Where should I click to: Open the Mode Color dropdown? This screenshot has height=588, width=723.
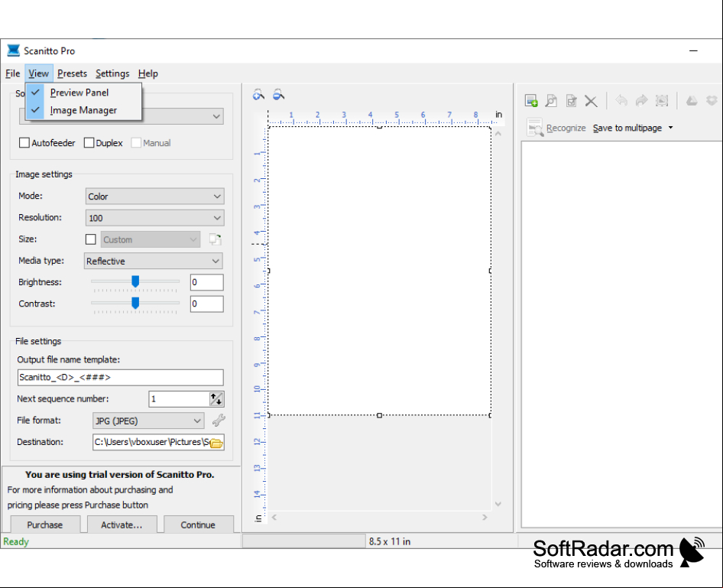[155, 197]
